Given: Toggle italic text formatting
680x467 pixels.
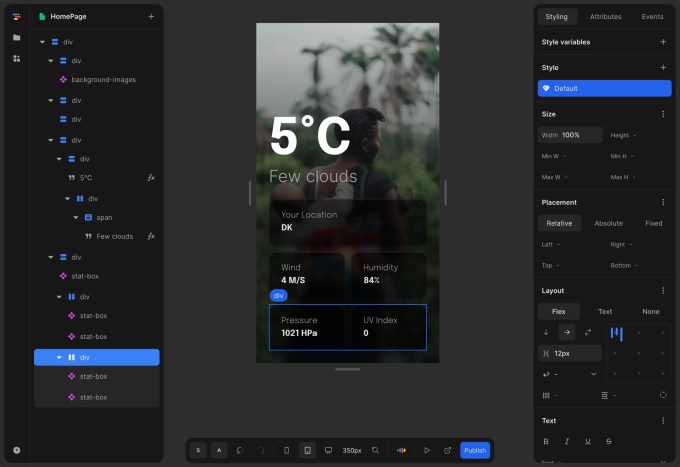Looking at the screenshot, I should [567, 441].
